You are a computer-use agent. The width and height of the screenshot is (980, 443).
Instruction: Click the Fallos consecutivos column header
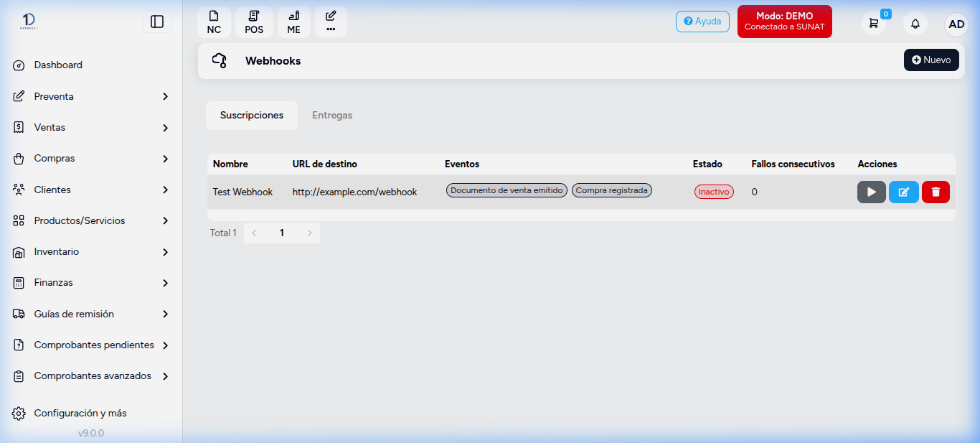pyautogui.click(x=793, y=164)
